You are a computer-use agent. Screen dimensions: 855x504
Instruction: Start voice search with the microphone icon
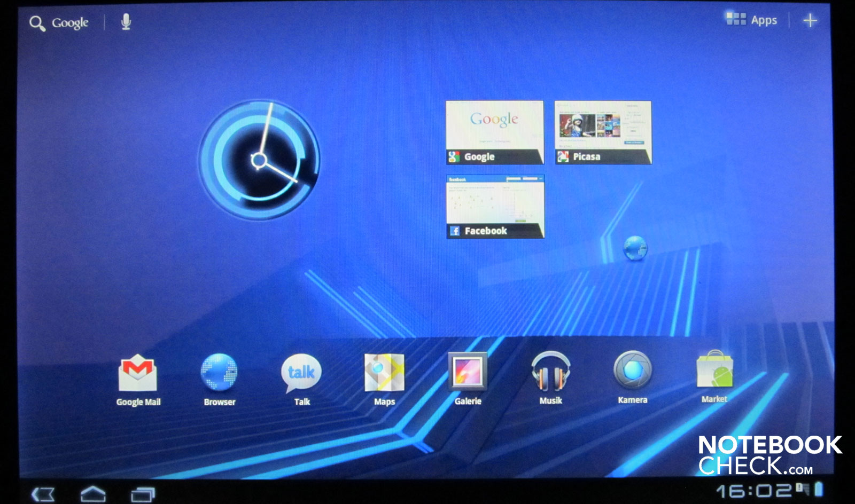pyautogui.click(x=126, y=22)
